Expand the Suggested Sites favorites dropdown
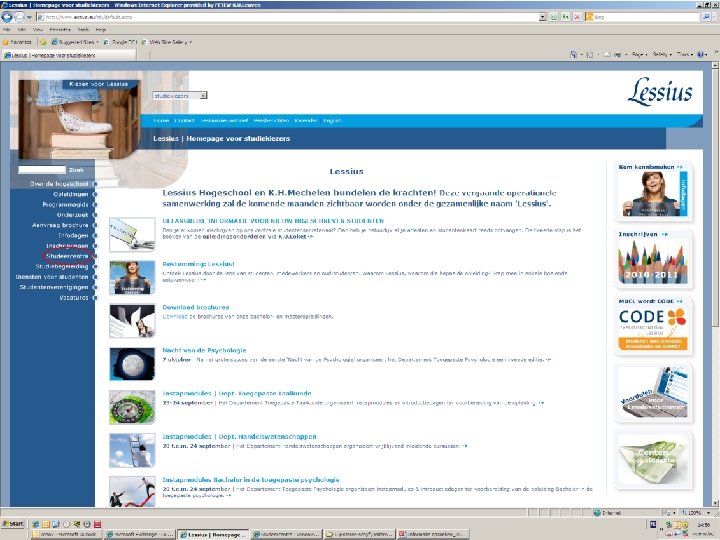This screenshot has height=540, width=720. click(x=98, y=42)
